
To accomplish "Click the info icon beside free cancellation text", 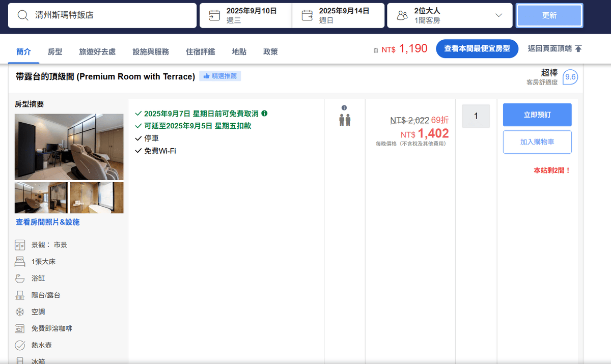I will pos(264,114).
